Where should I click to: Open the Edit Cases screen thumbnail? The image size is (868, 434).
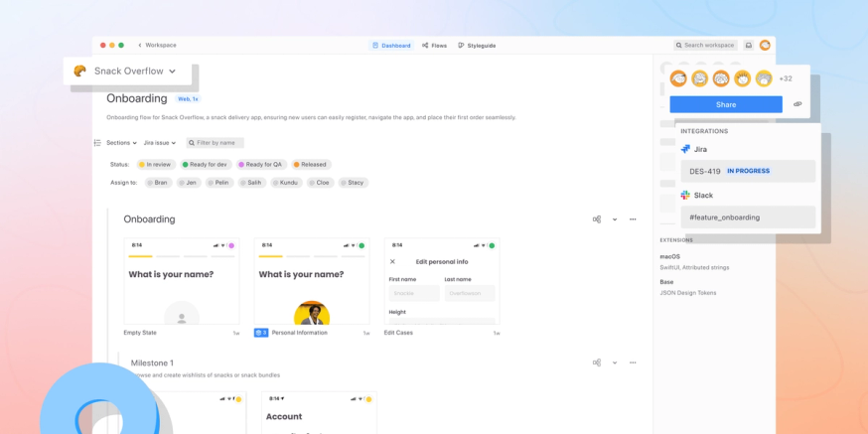click(x=442, y=281)
